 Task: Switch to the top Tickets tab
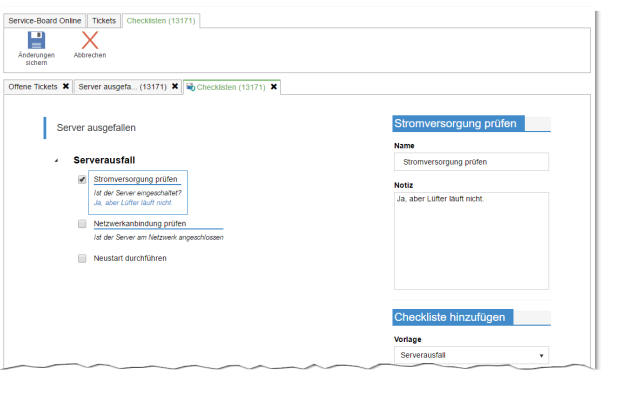click(104, 20)
